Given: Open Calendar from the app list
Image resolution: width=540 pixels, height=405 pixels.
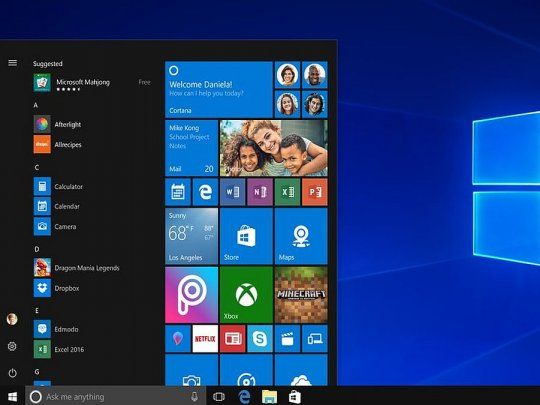Looking at the screenshot, I should tap(57, 206).
